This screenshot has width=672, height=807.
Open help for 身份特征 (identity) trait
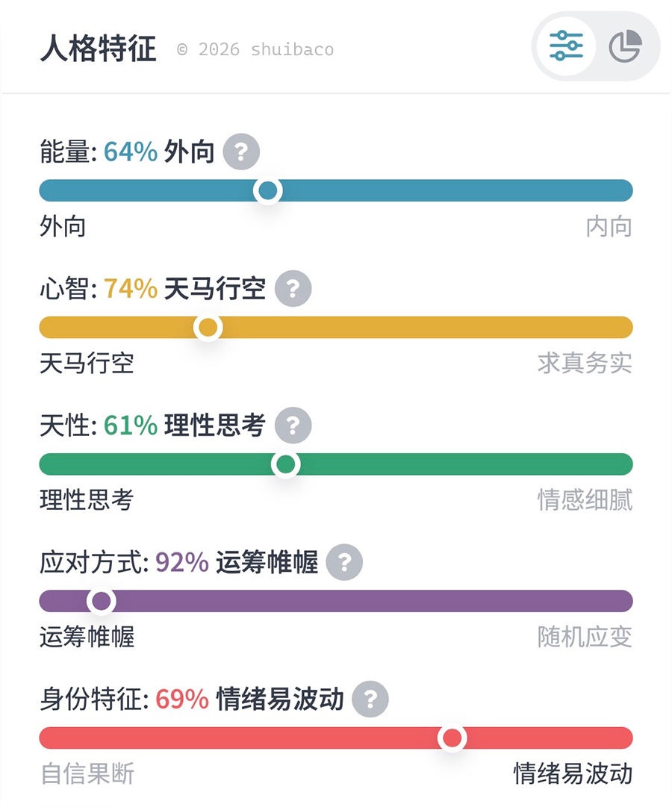pyautogui.click(x=370, y=699)
